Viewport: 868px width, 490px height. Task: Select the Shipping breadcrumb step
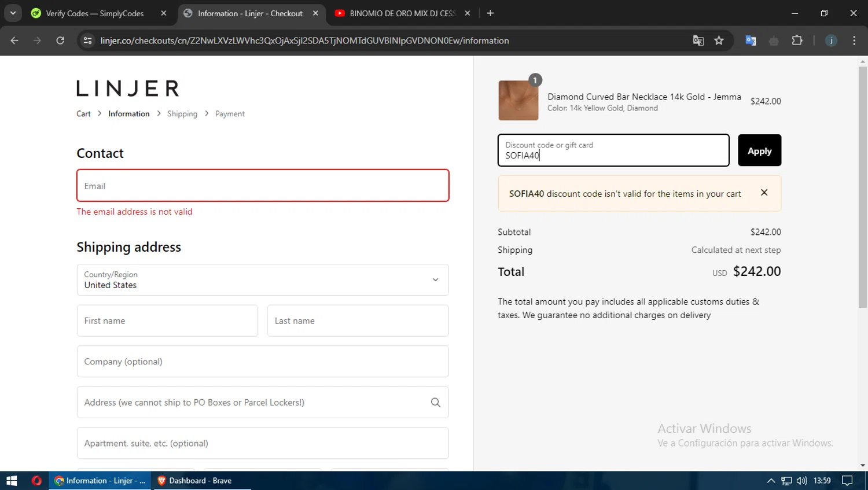click(x=182, y=114)
